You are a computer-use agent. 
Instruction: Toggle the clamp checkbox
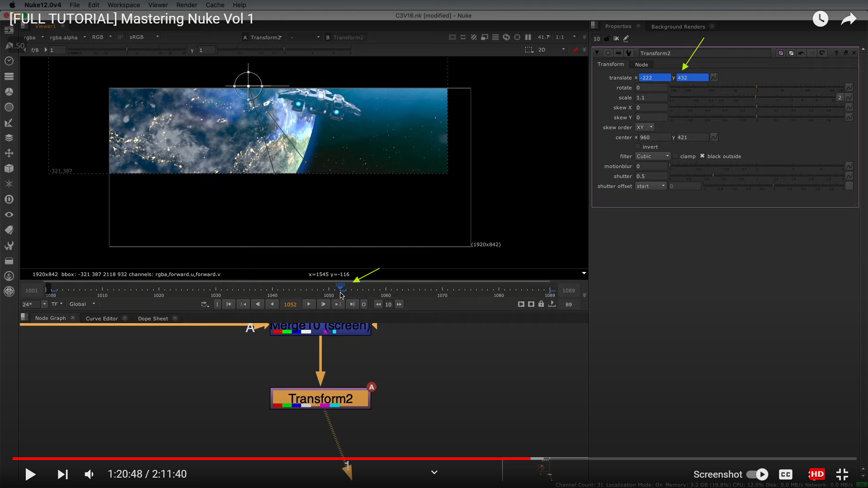675,156
